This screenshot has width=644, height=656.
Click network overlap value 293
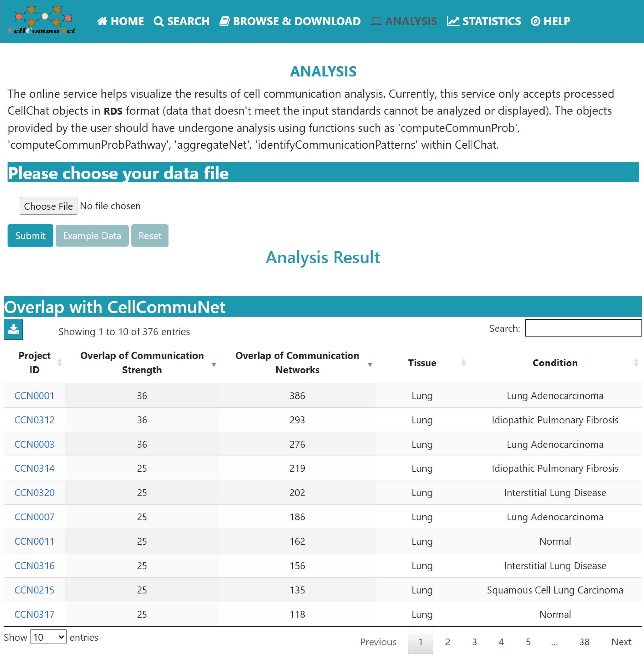click(x=297, y=420)
